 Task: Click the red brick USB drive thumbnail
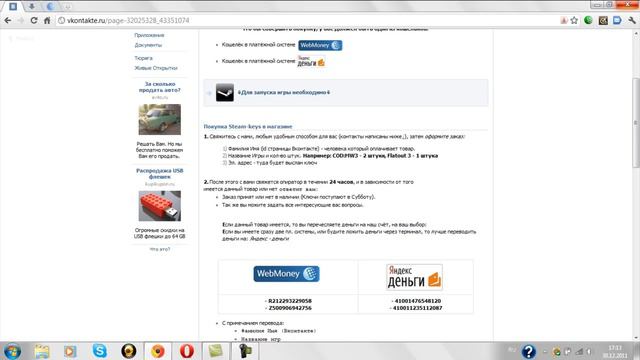tap(160, 206)
